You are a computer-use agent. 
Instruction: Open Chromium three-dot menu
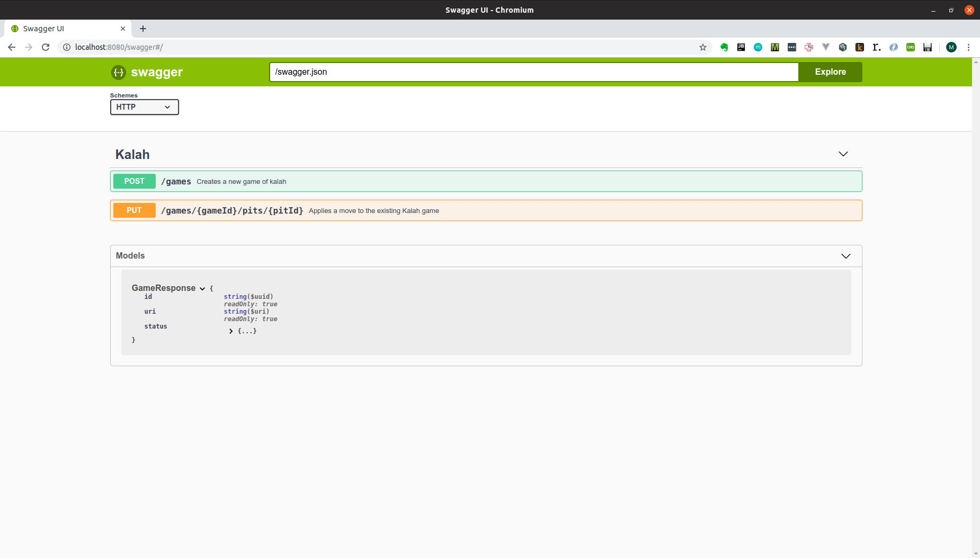(x=968, y=47)
